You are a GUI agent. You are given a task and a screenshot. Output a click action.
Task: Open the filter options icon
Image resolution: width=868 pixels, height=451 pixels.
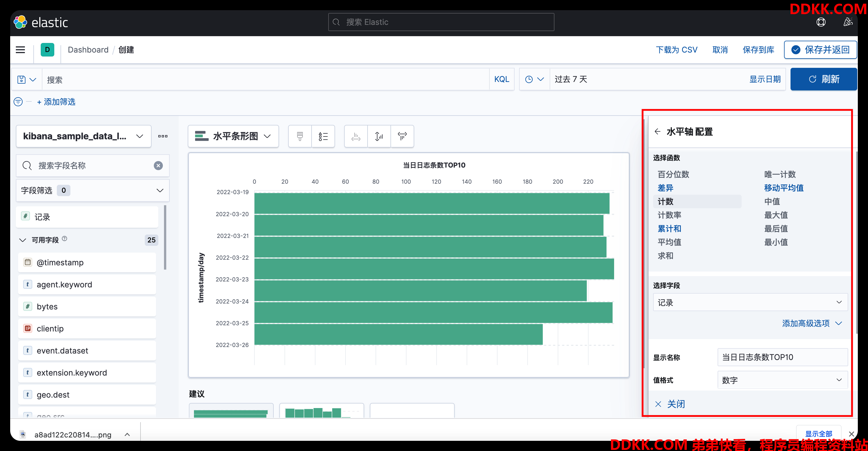coord(18,102)
